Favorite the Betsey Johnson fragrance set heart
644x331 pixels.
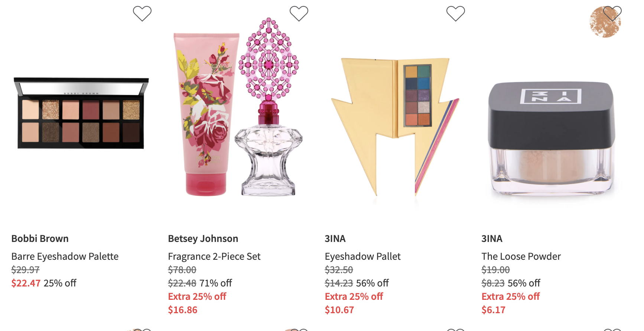pyautogui.click(x=299, y=14)
